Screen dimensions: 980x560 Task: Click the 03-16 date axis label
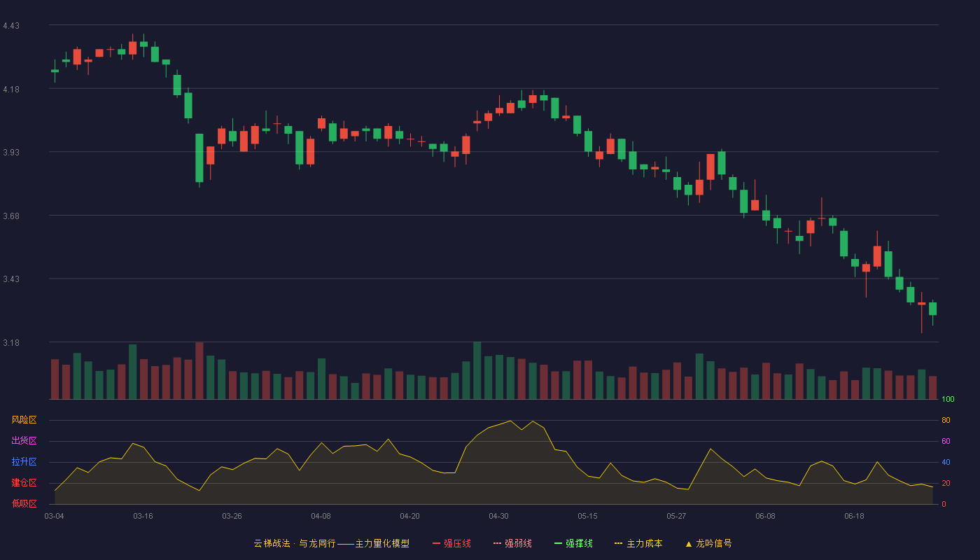[x=143, y=516]
